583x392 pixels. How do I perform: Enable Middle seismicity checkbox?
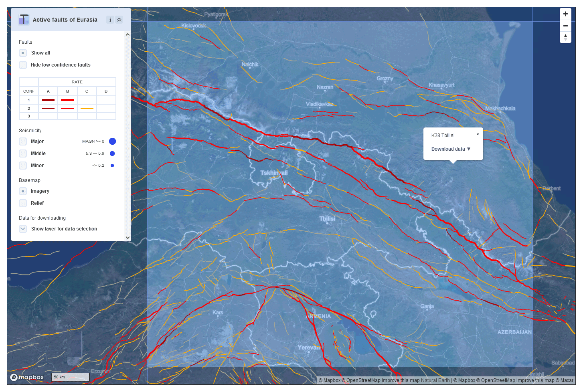click(23, 154)
